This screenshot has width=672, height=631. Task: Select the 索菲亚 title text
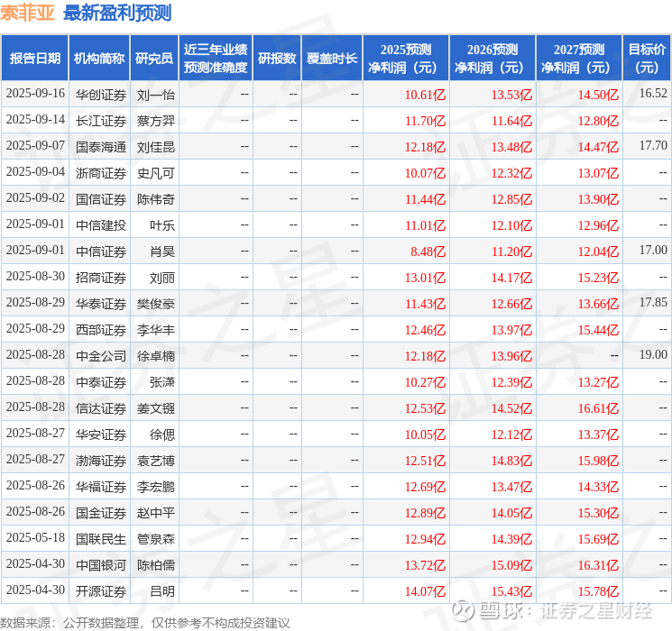point(27,13)
